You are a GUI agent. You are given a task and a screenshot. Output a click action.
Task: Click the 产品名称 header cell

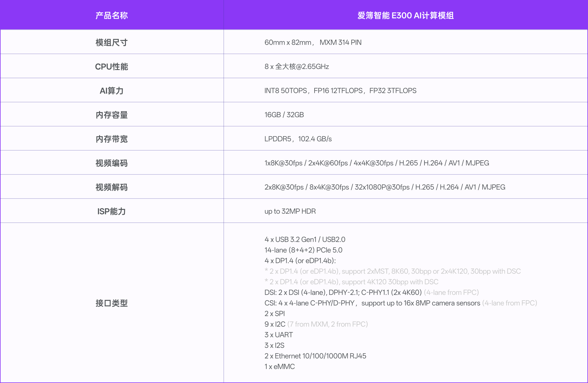pos(111,15)
